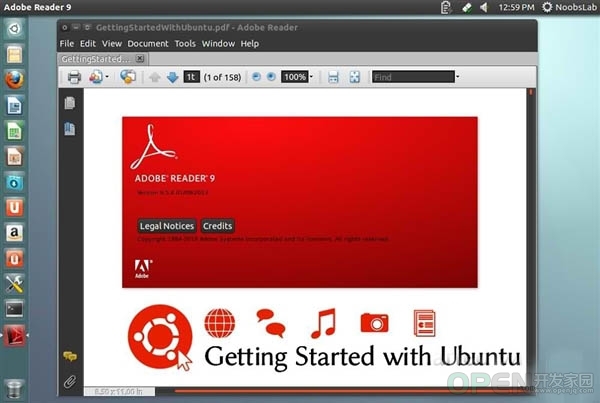Open LibreOffice Writer from launcher
This screenshot has height=403, width=600.
coord(14,105)
